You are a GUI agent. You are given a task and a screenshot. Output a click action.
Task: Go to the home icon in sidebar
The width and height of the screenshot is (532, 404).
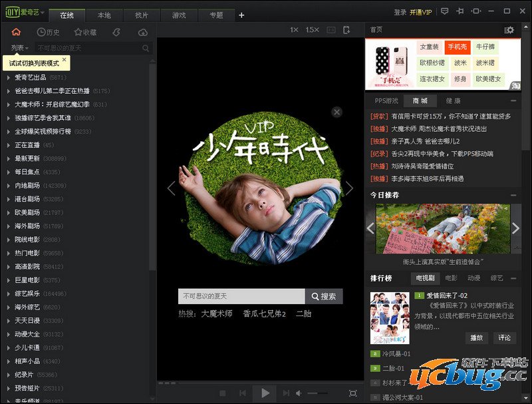coord(16,32)
